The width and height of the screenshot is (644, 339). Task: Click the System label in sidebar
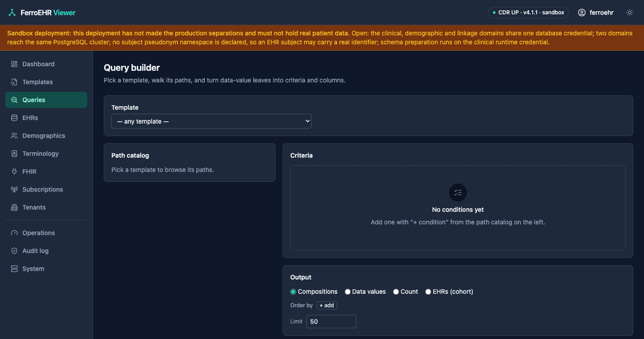click(33, 269)
